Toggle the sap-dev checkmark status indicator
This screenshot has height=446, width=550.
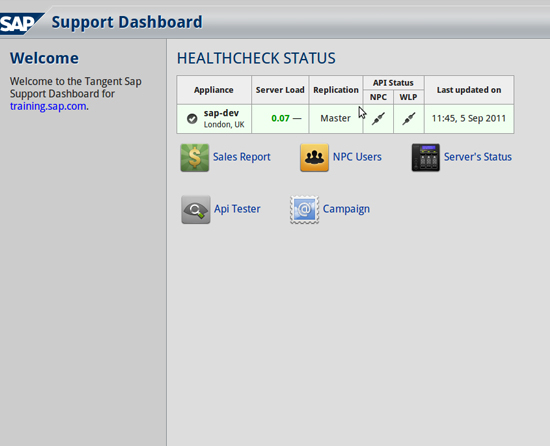point(192,119)
